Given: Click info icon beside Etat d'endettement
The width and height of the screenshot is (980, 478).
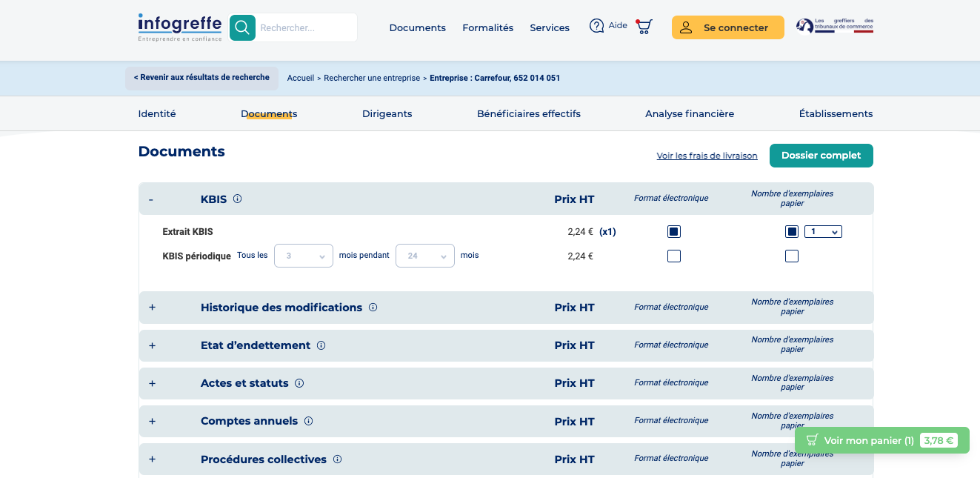Looking at the screenshot, I should (321, 345).
